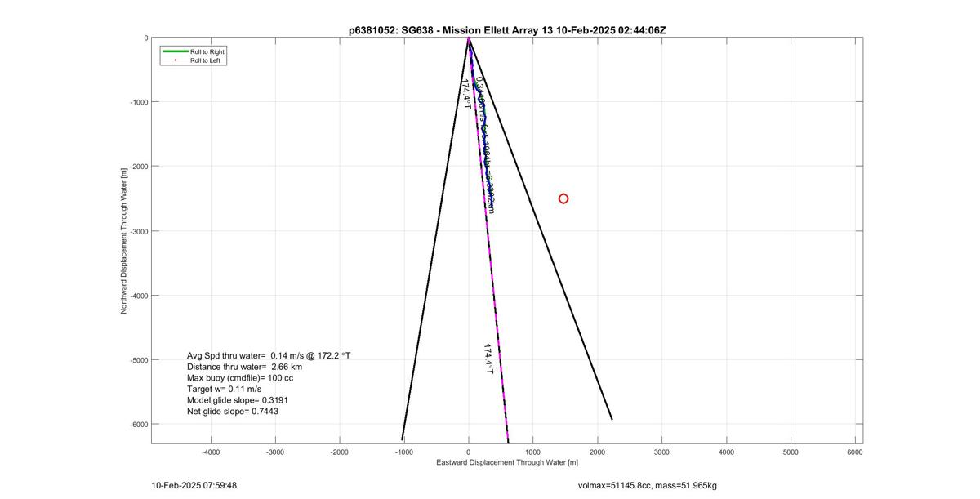Select the 'Roll to Left' legend entry
Image resolution: width=980 pixels, height=499 pixels.
point(192,60)
